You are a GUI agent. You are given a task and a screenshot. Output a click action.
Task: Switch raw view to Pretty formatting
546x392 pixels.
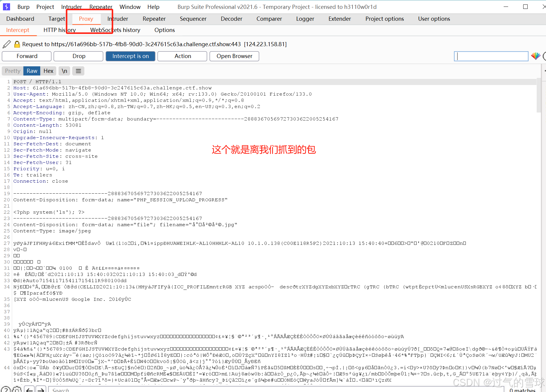point(12,71)
